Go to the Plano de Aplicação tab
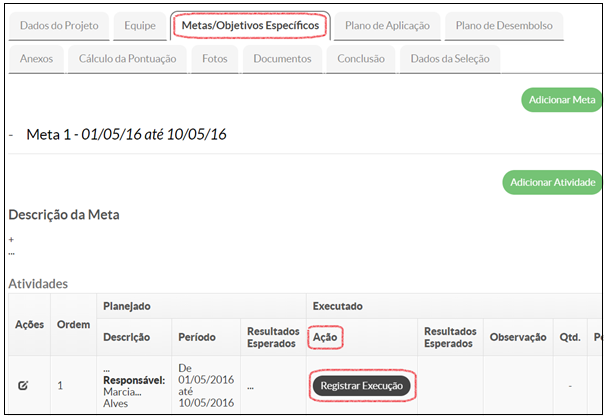 coord(387,25)
